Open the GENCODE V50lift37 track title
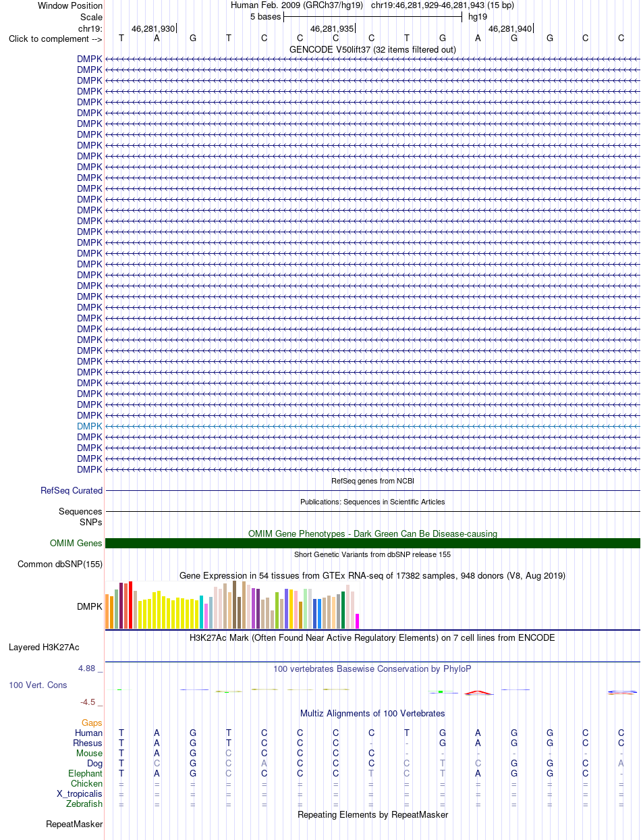 click(x=372, y=50)
